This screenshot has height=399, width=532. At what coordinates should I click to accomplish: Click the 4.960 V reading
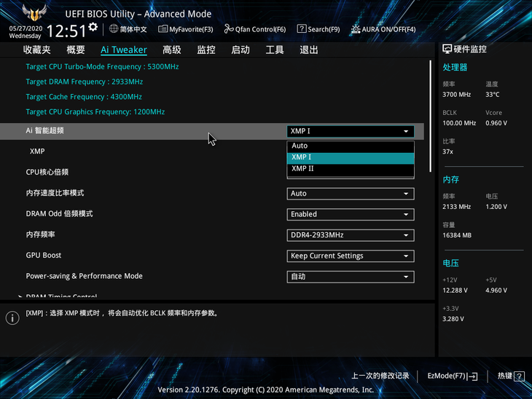(x=496, y=291)
